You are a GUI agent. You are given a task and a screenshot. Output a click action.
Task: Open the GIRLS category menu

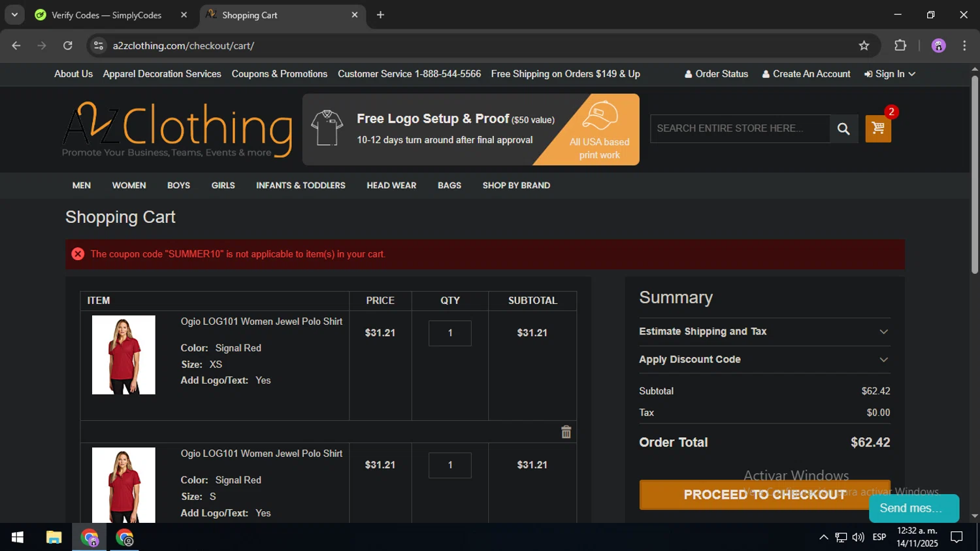pos(223,186)
